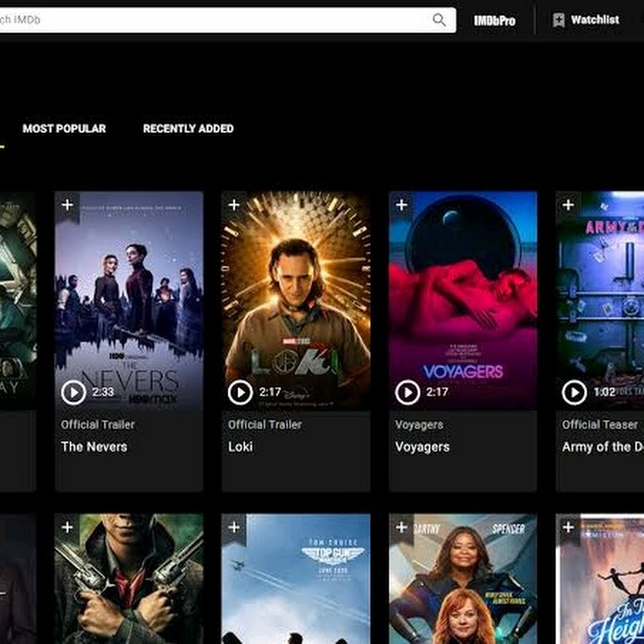Add Loki to watchlist

234,205
